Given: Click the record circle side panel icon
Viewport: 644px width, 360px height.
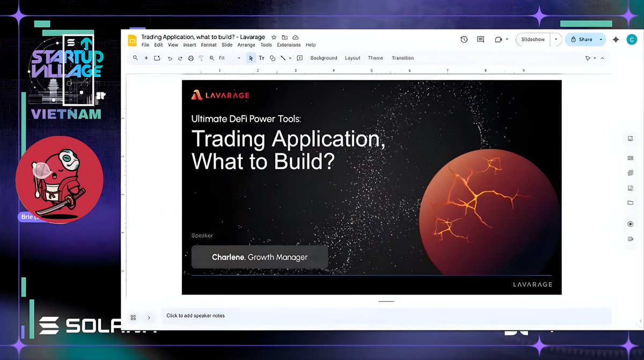Looking at the screenshot, I should pyautogui.click(x=630, y=224).
